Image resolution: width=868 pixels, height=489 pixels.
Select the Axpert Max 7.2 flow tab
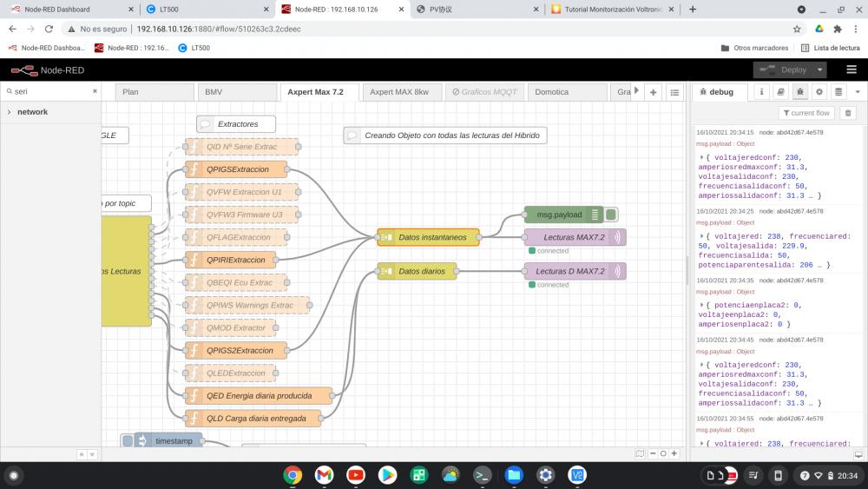tap(319, 92)
